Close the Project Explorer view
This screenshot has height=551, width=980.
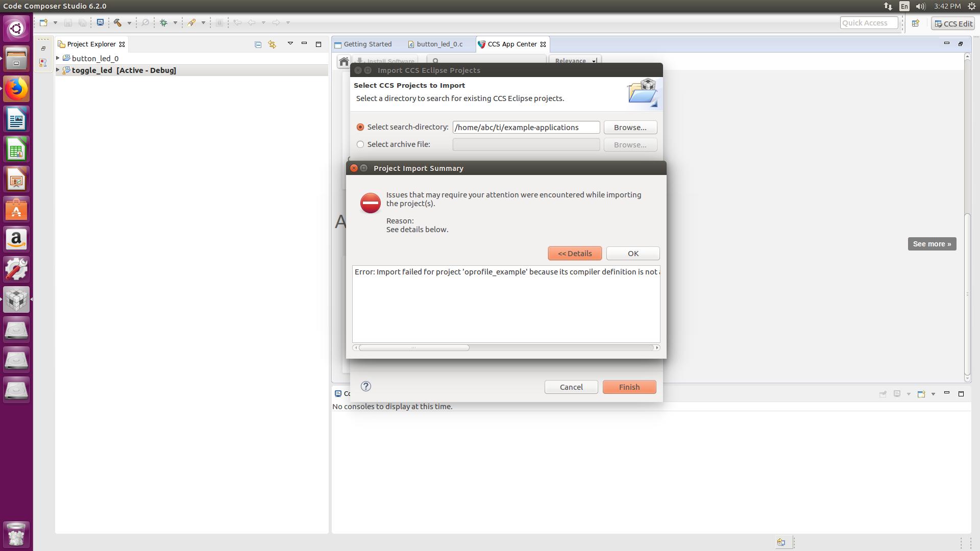point(122,44)
